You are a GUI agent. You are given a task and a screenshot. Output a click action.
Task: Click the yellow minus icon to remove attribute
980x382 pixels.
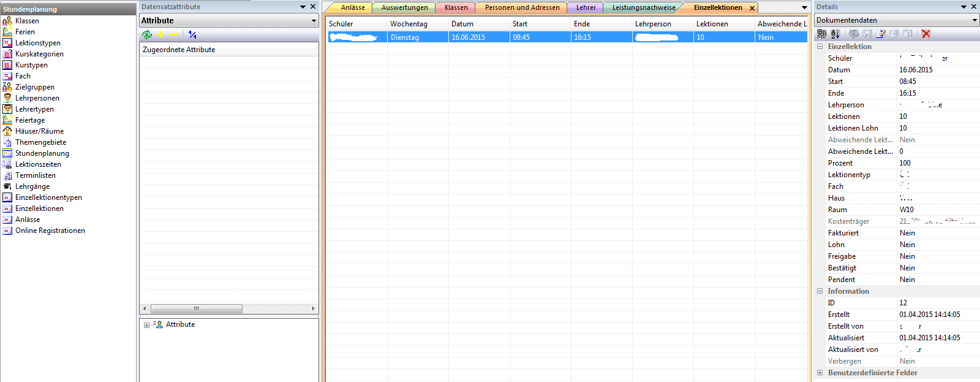point(175,35)
